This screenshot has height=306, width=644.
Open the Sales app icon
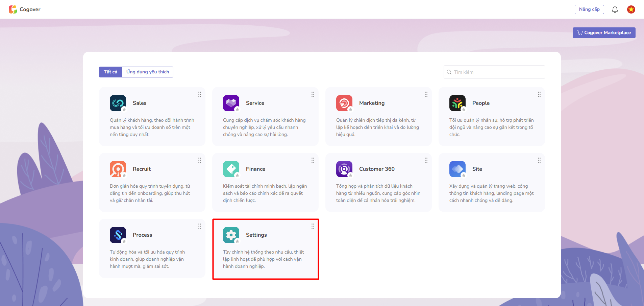(x=118, y=103)
